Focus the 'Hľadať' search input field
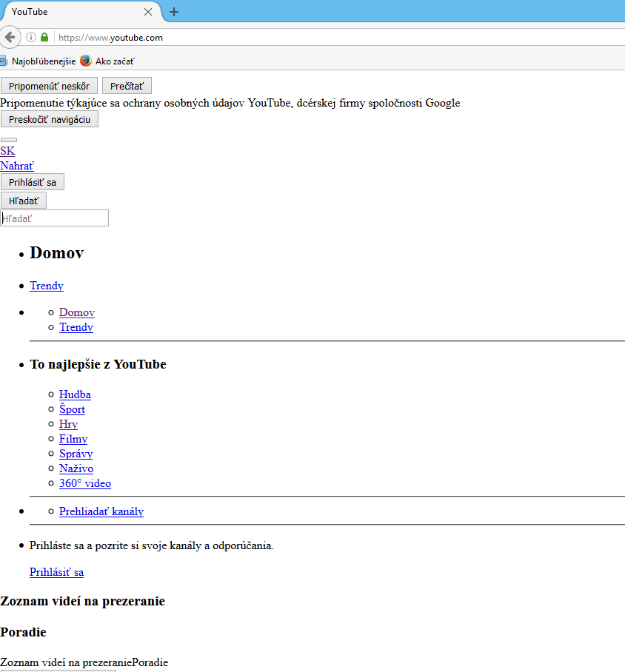 (55, 218)
